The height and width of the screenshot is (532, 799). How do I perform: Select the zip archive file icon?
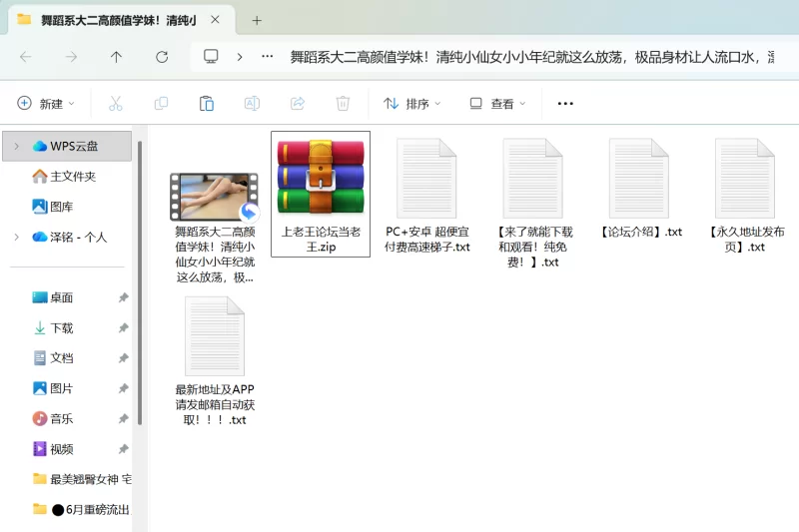[x=321, y=180]
